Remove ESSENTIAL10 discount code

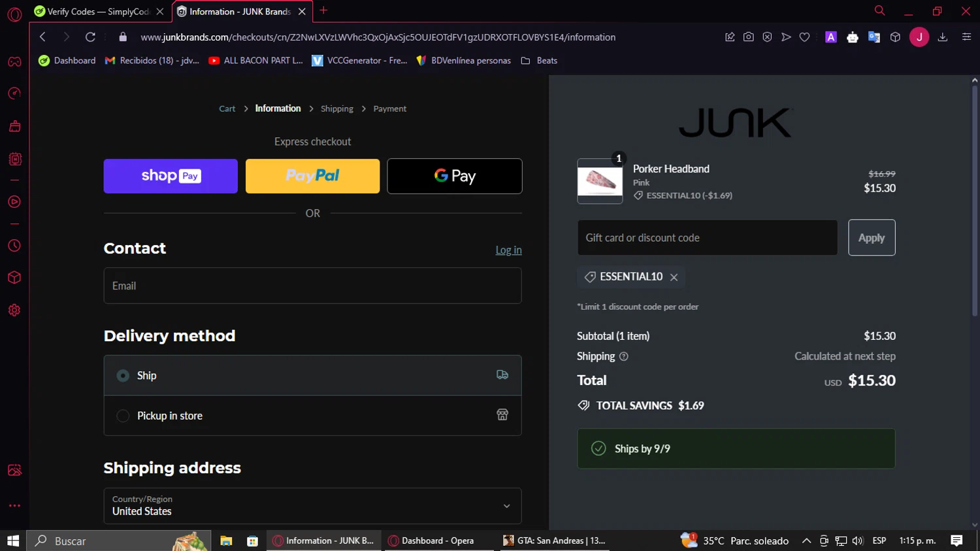coord(674,277)
